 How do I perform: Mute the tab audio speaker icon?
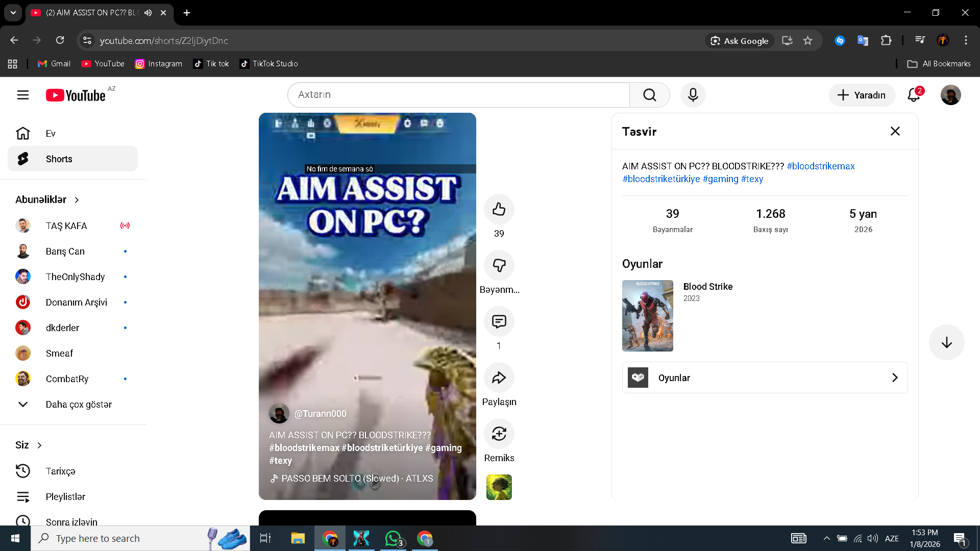coord(148,13)
